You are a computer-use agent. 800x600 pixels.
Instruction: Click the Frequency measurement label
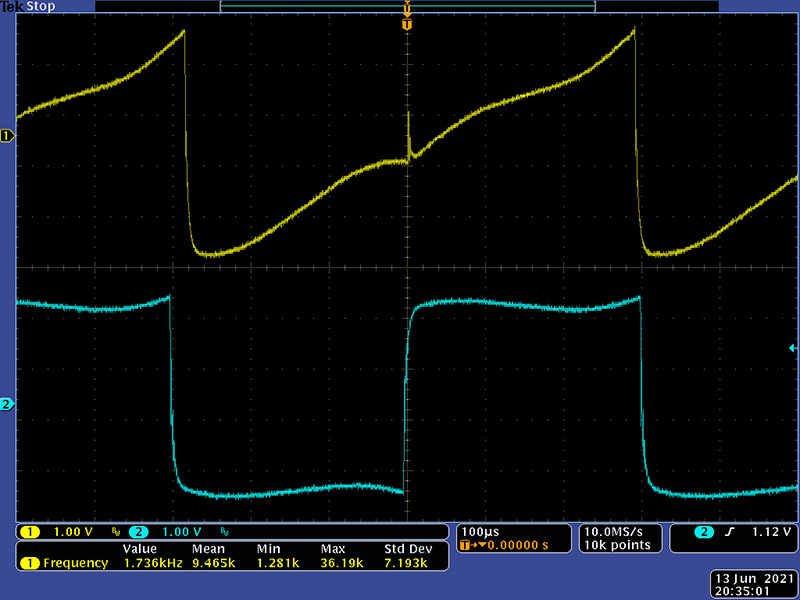pyautogui.click(x=75, y=563)
